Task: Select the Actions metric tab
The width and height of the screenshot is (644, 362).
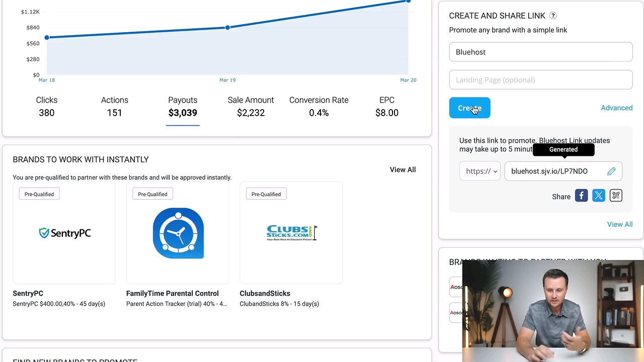Action: [115, 107]
